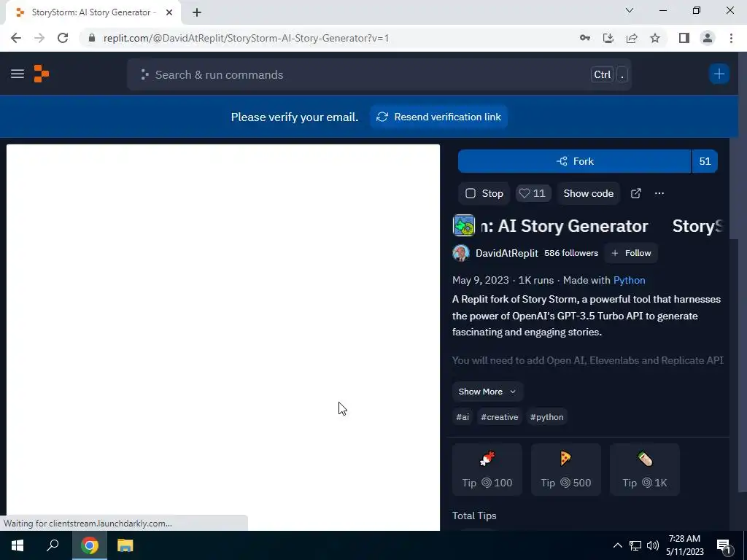Viewport: 747px width, 560px height.
Task: Expand description with Show More
Action: [x=487, y=392]
